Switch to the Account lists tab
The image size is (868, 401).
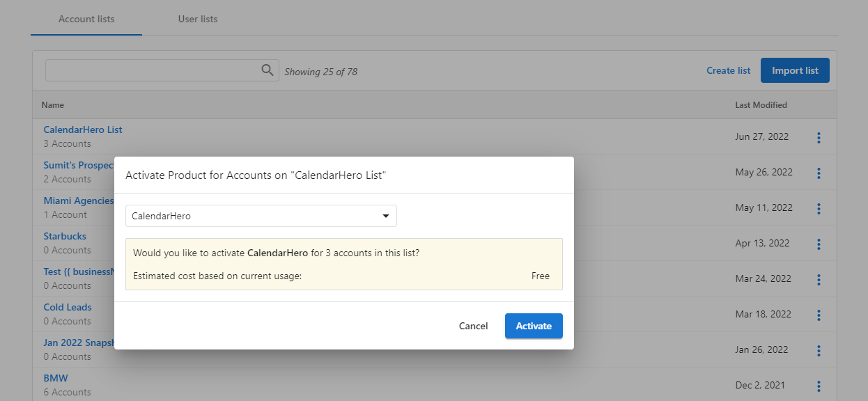point(86,19)
